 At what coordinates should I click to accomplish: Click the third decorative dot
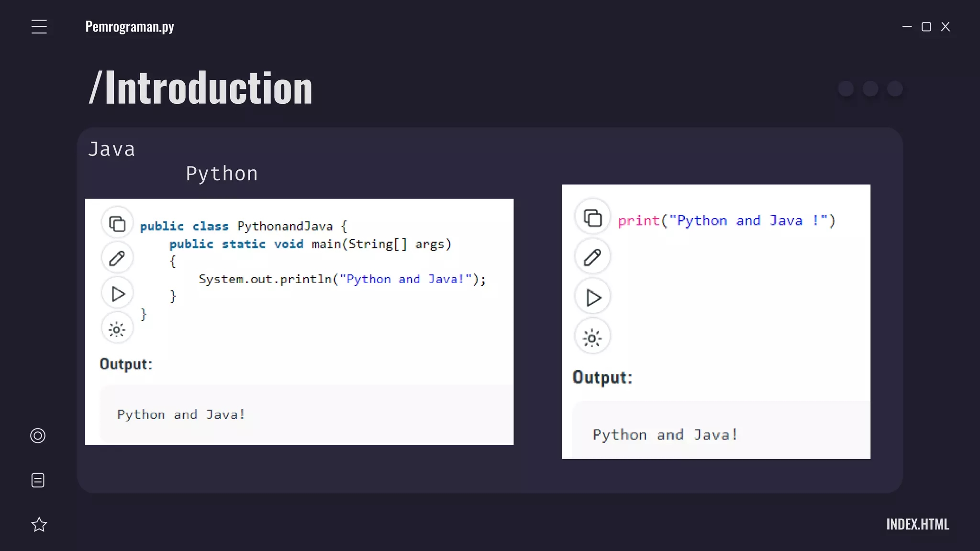pyautogui.click(x=895, y=88)
